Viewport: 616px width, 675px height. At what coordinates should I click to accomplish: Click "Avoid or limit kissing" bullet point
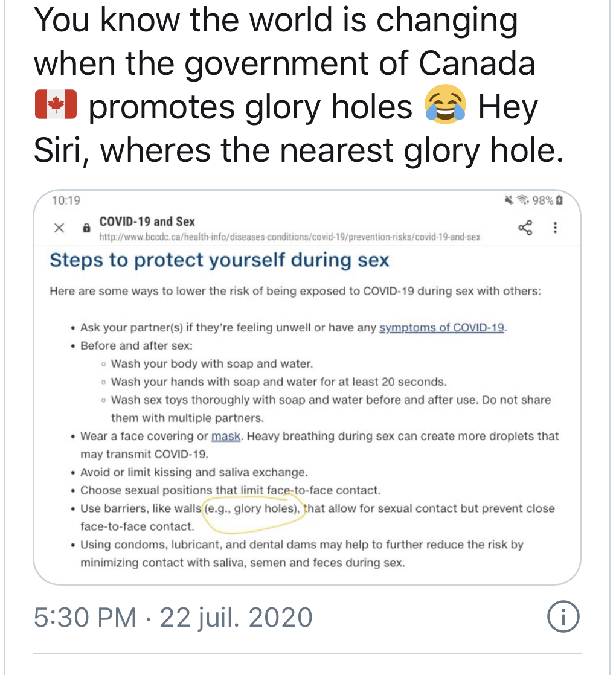pos(193,472)
